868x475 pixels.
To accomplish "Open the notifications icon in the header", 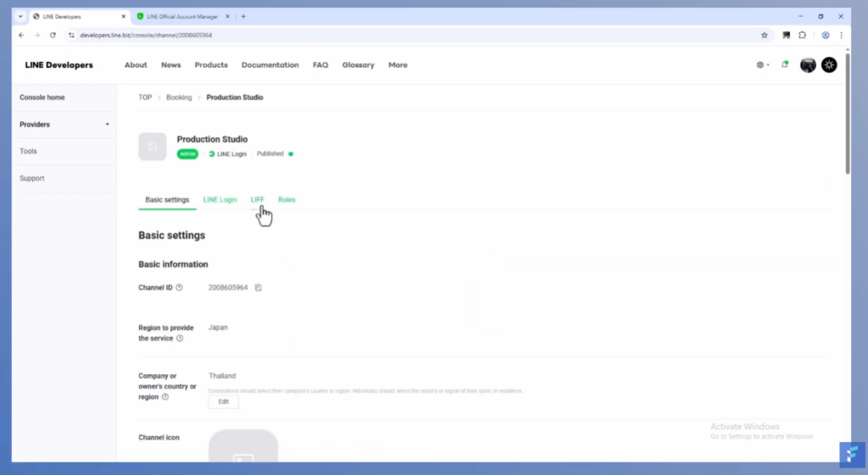I will (785, 64).
